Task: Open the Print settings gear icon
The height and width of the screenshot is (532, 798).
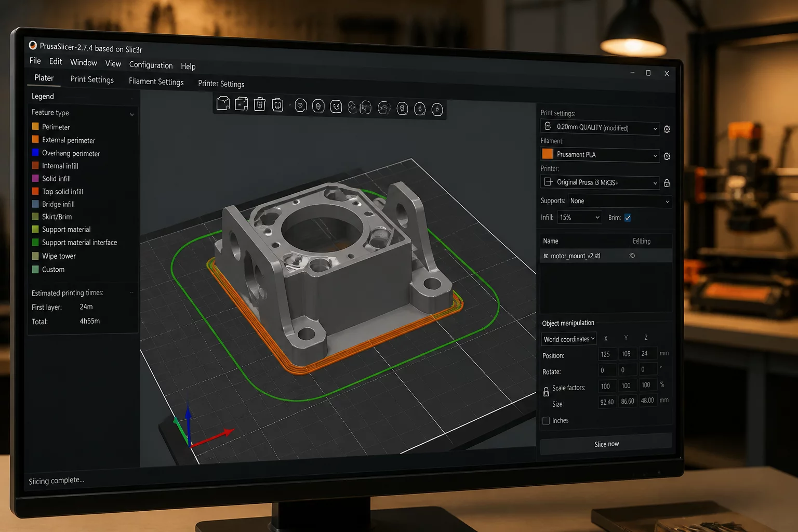Action: pyautogui.click(x=667, y=129)
